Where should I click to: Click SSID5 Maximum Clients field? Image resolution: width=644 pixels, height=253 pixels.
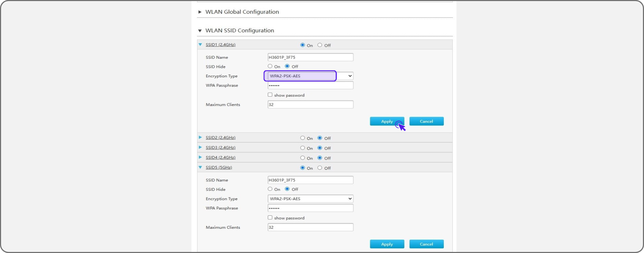(x=310, y=227)
